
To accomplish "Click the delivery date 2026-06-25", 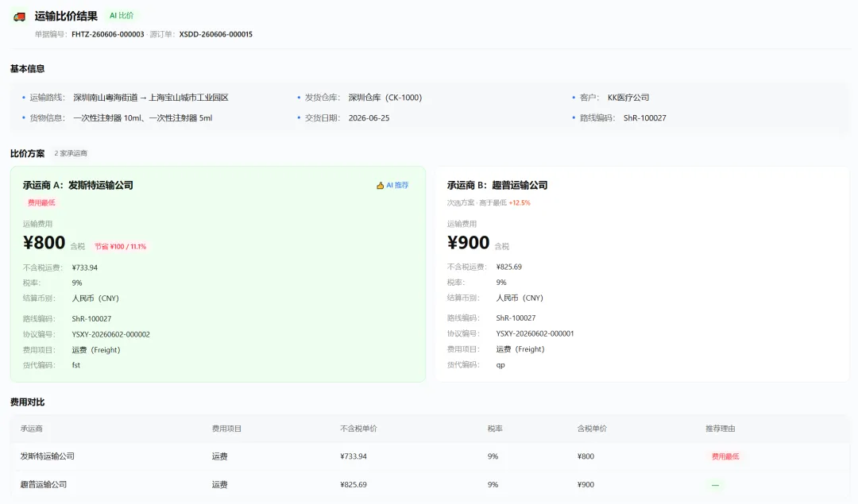I will click(369, 117).
